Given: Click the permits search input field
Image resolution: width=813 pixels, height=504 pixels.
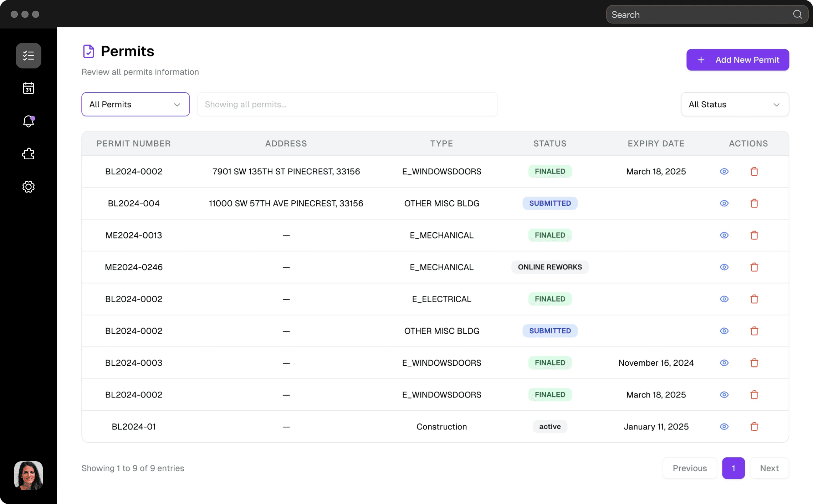Looking at the screenshot, I should click(347, 104).
